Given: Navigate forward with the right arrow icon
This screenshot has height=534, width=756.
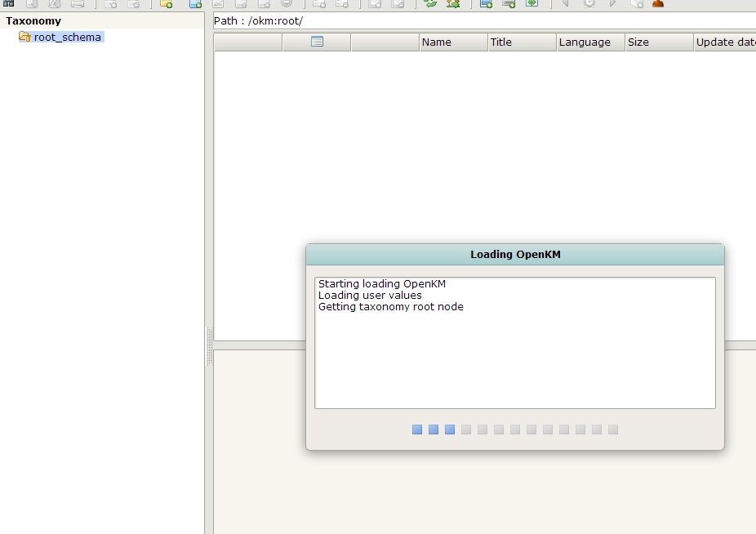Looking at the screenshot, I should click(612, 4).
